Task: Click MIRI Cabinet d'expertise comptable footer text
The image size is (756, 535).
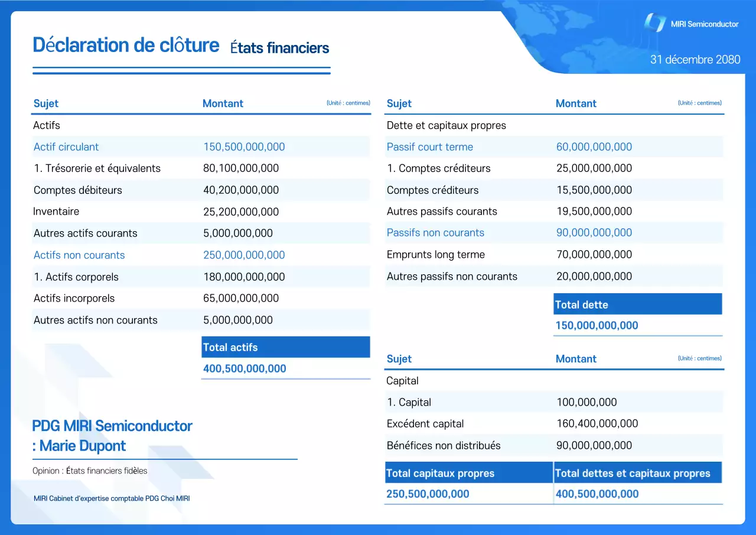Action: tap(112, 498)
